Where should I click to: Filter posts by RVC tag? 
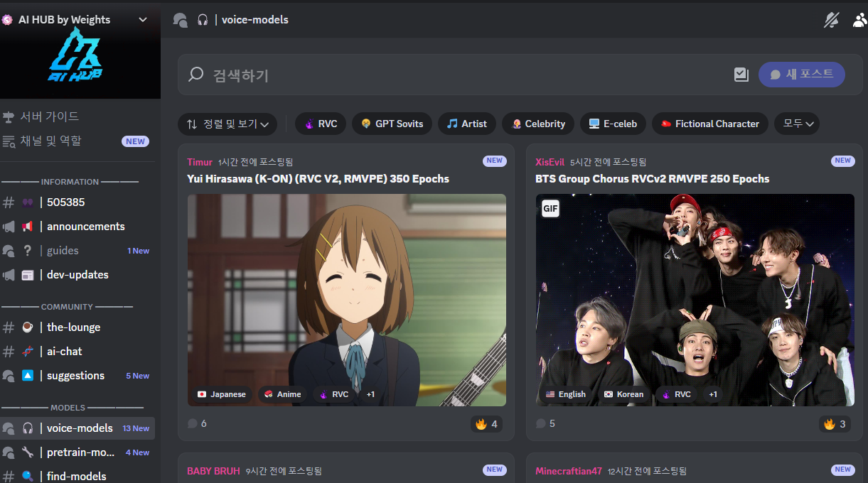pos(321,124)
